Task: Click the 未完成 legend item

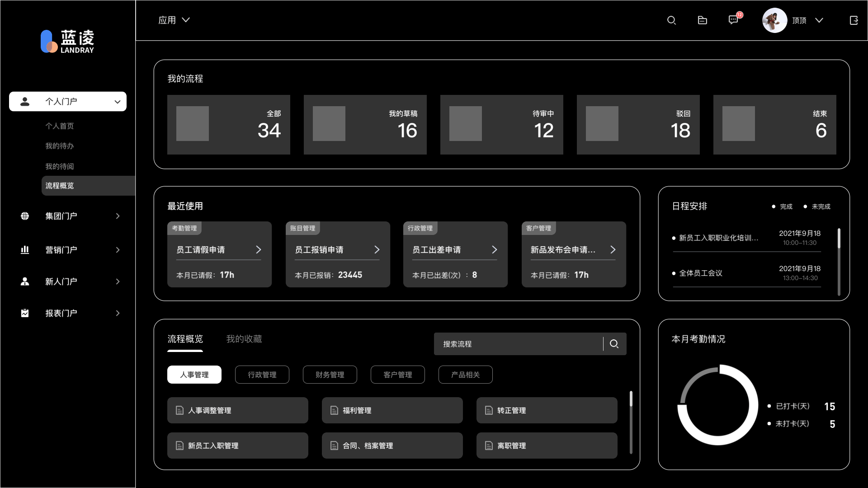Action: (817, 206)
